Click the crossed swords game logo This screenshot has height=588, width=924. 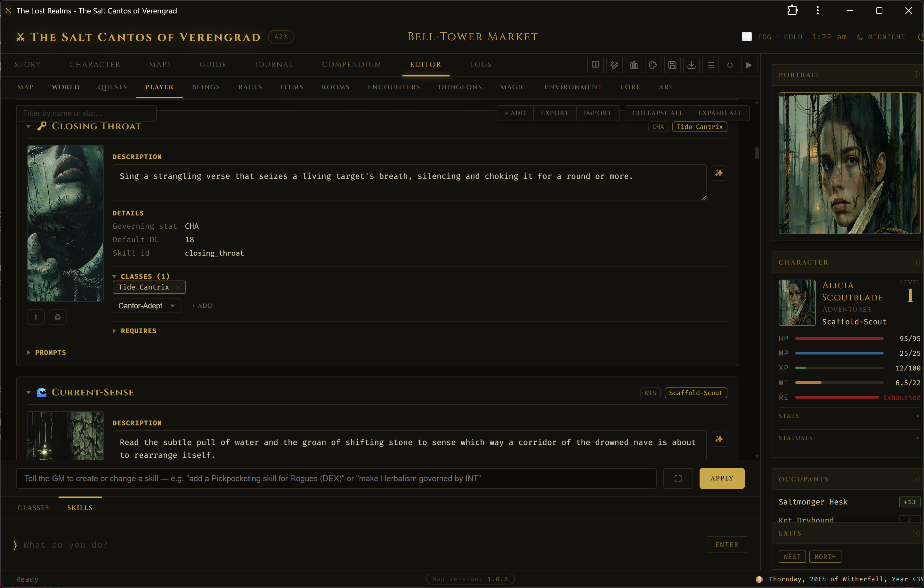20,37
